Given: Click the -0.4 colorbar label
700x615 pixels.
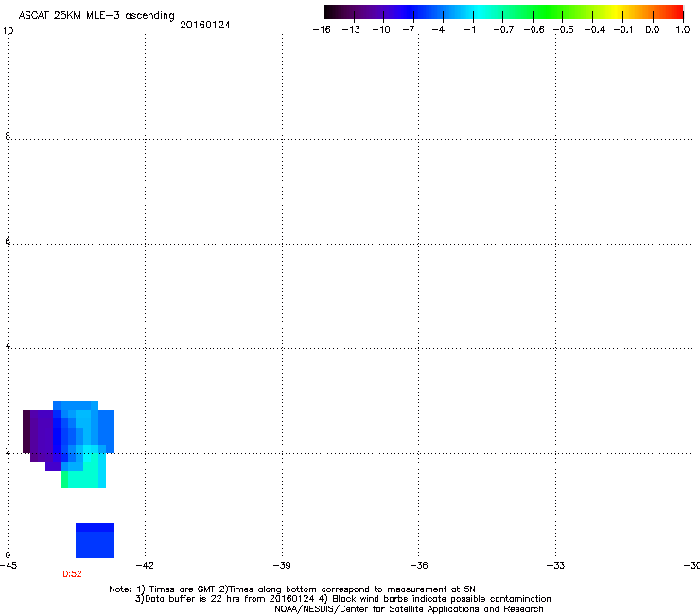Looking at the screenshot, I should [x=595, y=30].
